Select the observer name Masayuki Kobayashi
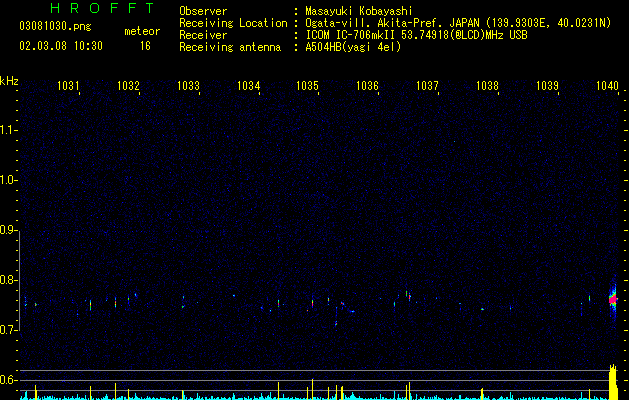Image resolution: width=629 pixels, height=400 pixels. tap(358, 11)
